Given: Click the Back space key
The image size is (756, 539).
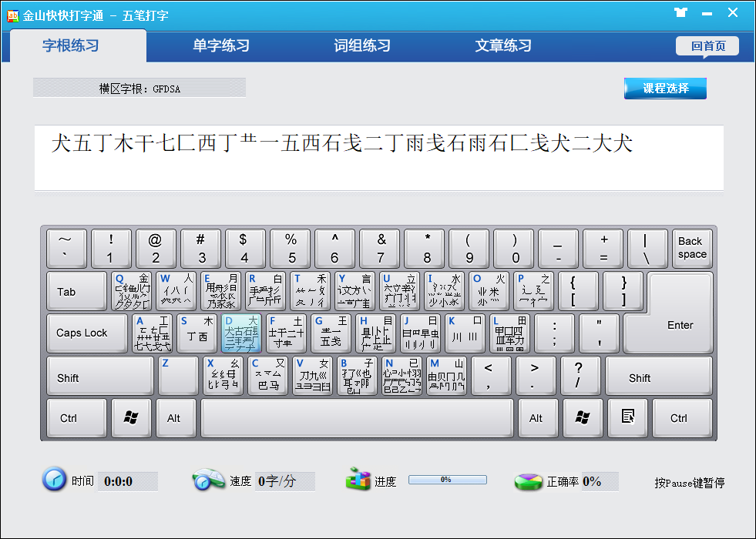Looking at the screenshot, I should tap(692, 248).
